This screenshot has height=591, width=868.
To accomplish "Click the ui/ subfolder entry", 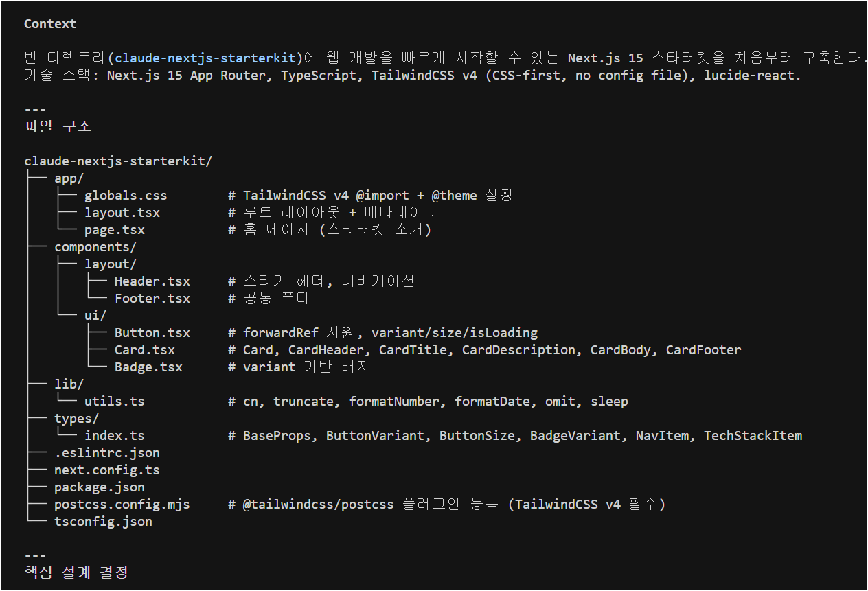I will coord(95,316).
